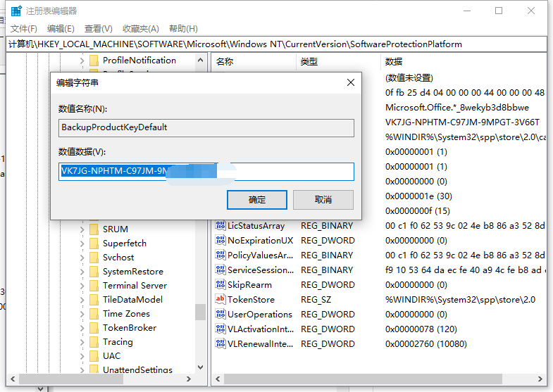Open the 查看(V) menu
This screenshot has height=392, width=553.
pyautogui.click(x=99, y=29)
